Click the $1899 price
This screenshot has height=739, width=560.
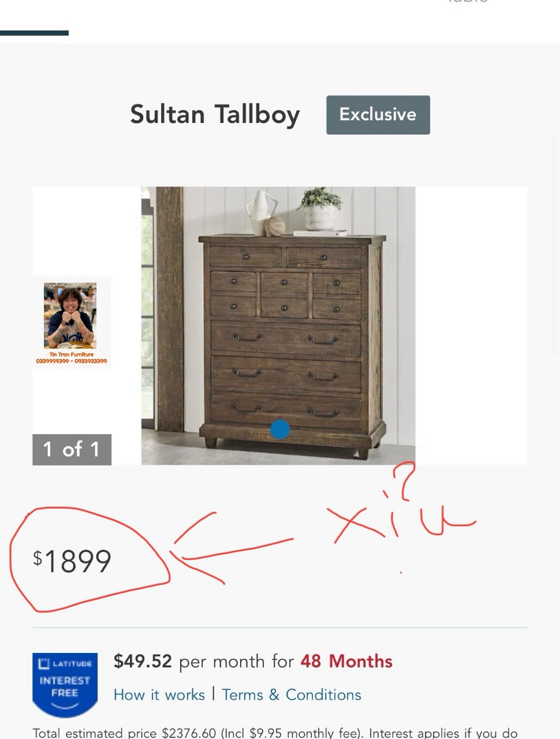pos(72,561)
